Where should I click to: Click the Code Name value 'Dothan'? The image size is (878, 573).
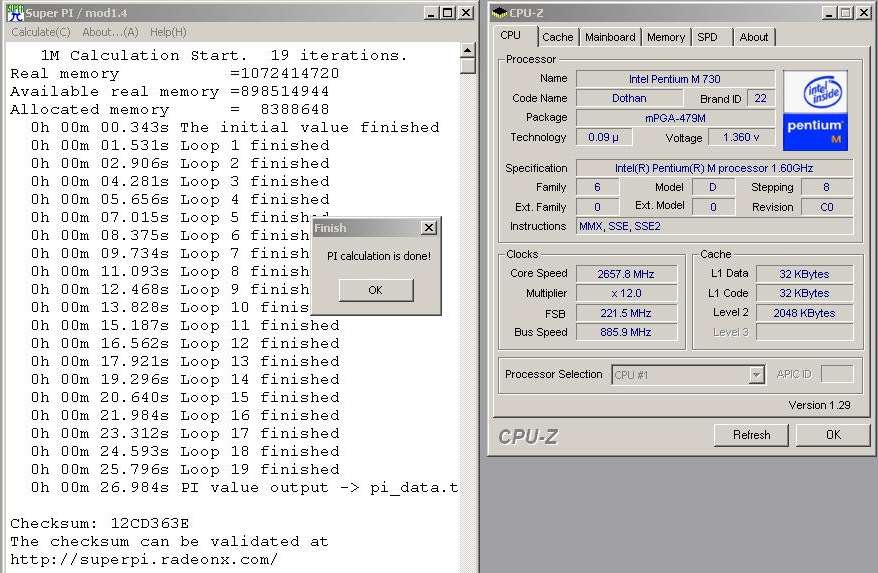point(629,98)
